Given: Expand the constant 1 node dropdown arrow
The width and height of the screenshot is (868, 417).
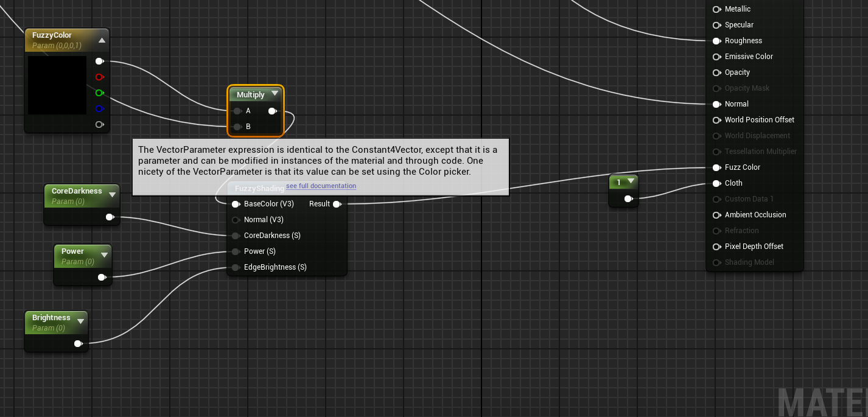Looking at the screenshot, I should [631, 181].
